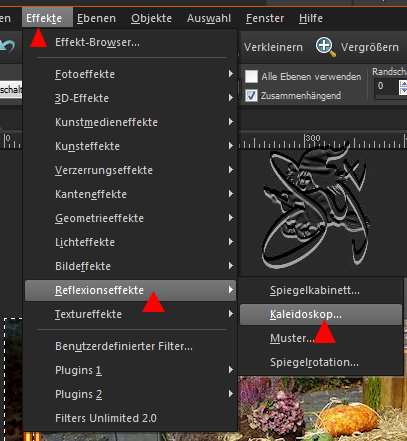Screen dimensions: 407x441
Task: Choose Spiegelkabinett... effect
Action: pyautogui.click(x=321, y=290)
